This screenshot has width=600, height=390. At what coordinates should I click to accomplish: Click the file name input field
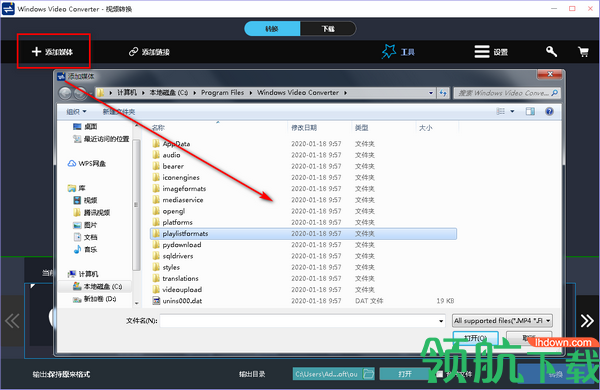pyautogui.click(x=299, y=321)
